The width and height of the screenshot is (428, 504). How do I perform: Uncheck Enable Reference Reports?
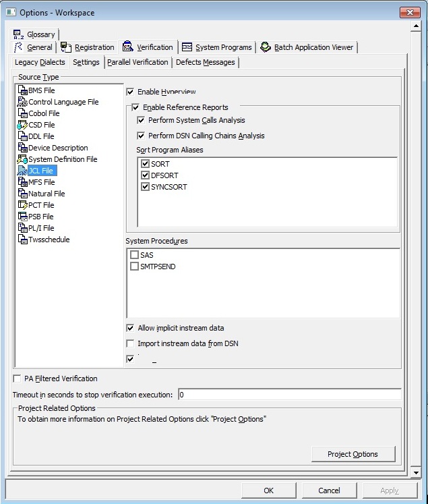[x=136, y=107]
